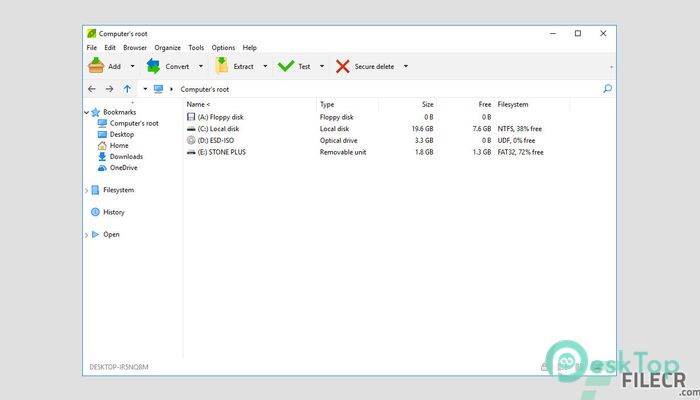Click the (C:) Local disk drive icon

tap(191, 129)
